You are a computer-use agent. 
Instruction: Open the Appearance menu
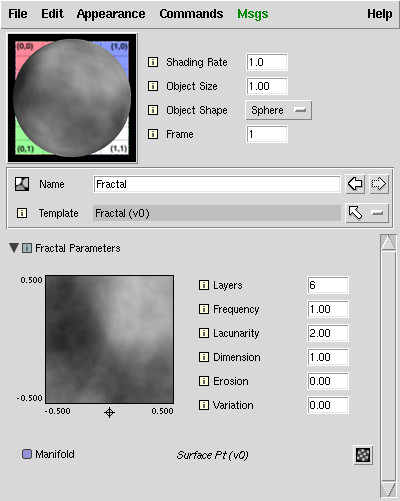[111, 14]
